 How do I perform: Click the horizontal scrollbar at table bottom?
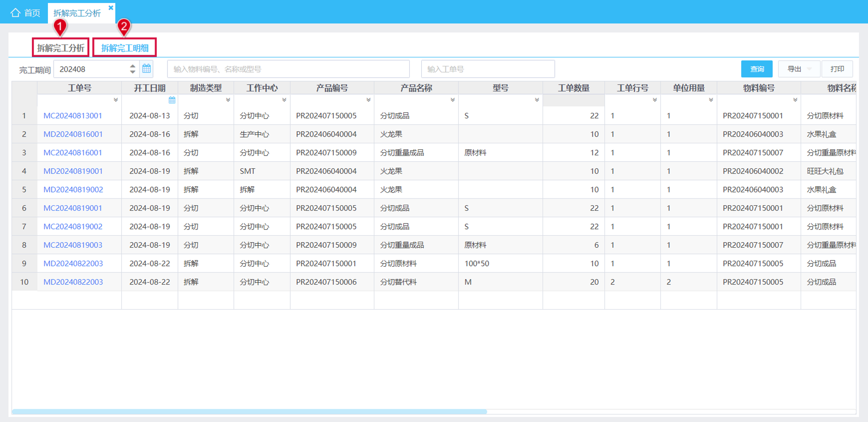(249, 411)
